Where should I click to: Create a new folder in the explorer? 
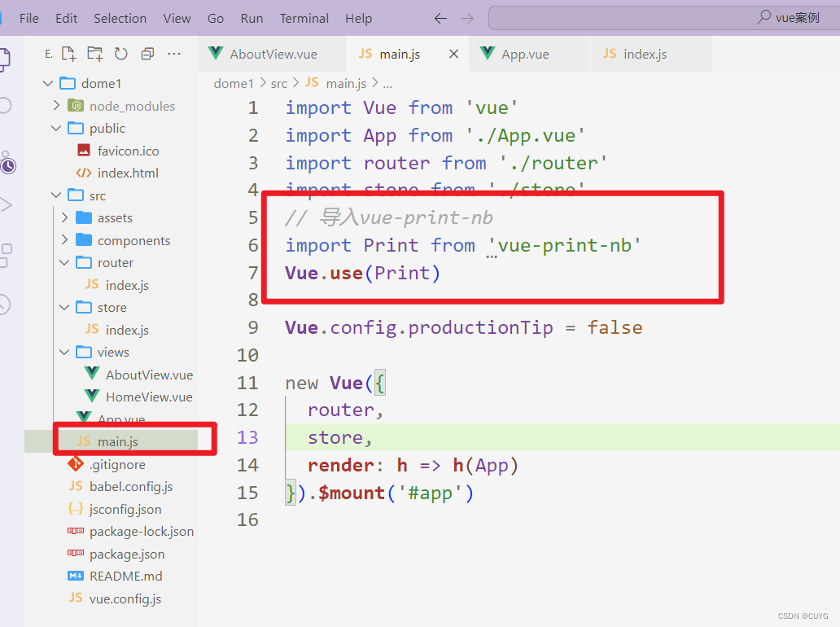(x=94, y=52)
